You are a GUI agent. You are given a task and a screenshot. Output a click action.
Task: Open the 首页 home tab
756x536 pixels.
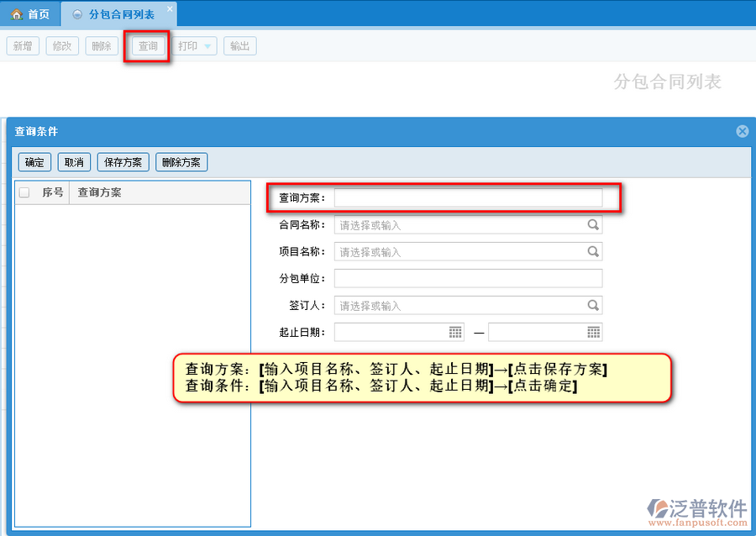pos(30,14)
